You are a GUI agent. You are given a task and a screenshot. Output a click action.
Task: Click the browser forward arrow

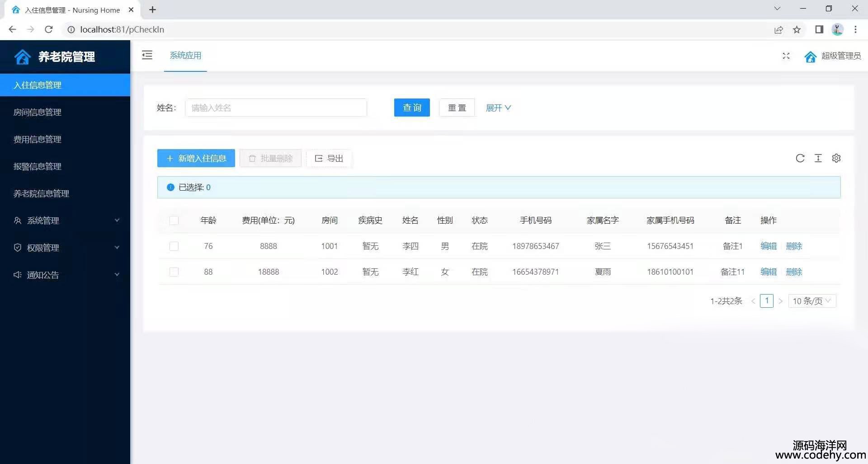(31, 29)
